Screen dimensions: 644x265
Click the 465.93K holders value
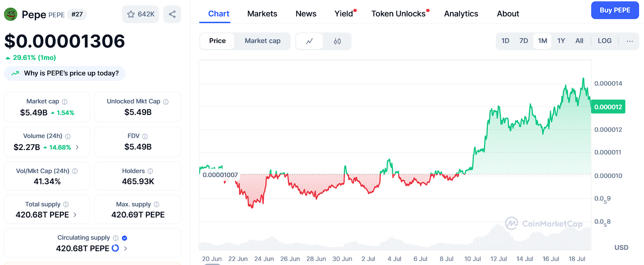pyautogui.click(x=138, y=182)
